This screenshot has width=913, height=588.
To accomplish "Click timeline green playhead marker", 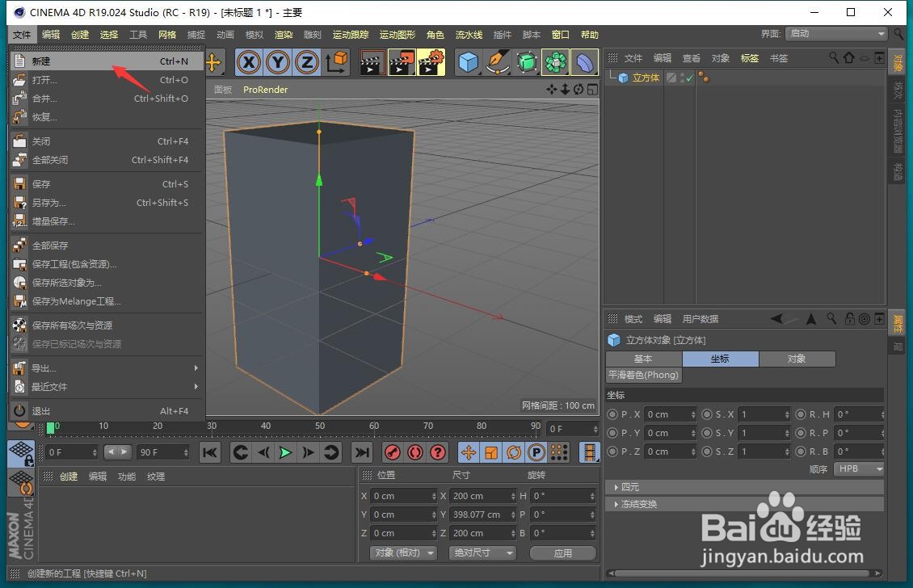I will [x=51, y=428].
